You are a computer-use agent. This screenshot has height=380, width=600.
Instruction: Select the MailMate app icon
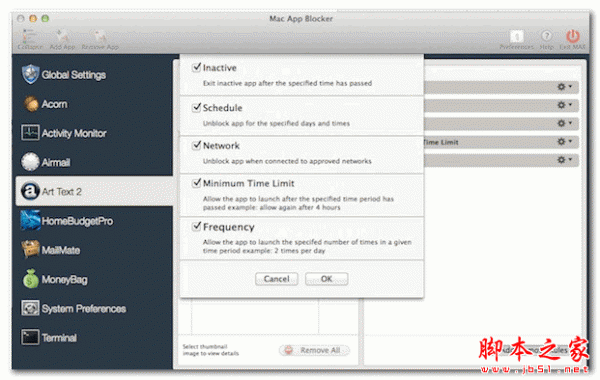point(30,249)
